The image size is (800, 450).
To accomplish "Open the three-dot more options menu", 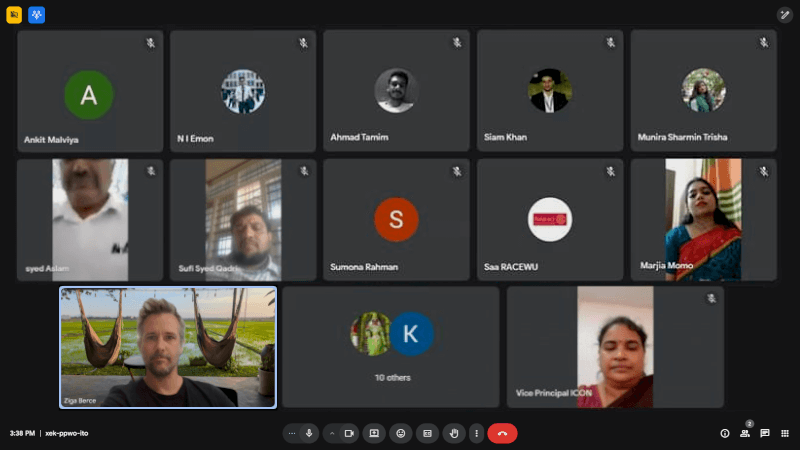I will click(476, 433).
